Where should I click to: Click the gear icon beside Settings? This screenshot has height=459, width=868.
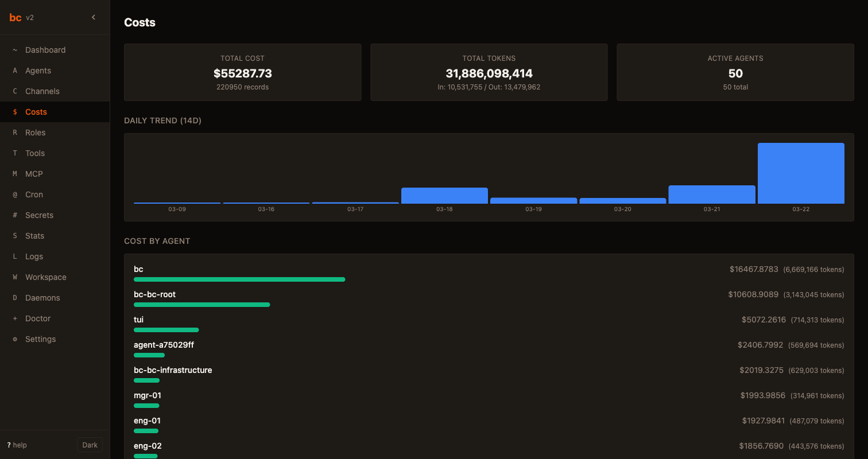(15, 339)
